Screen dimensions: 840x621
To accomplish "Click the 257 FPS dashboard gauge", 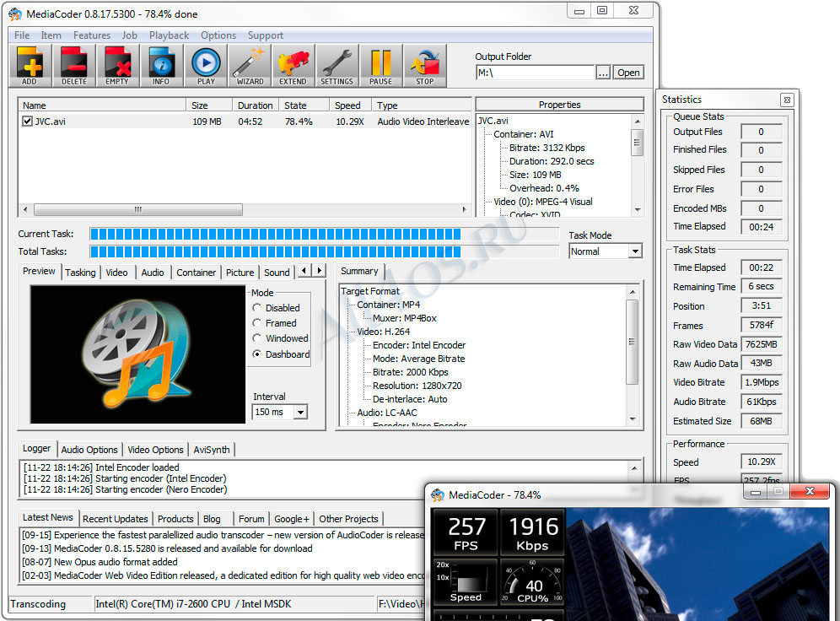I will click(x=466, y=532).
